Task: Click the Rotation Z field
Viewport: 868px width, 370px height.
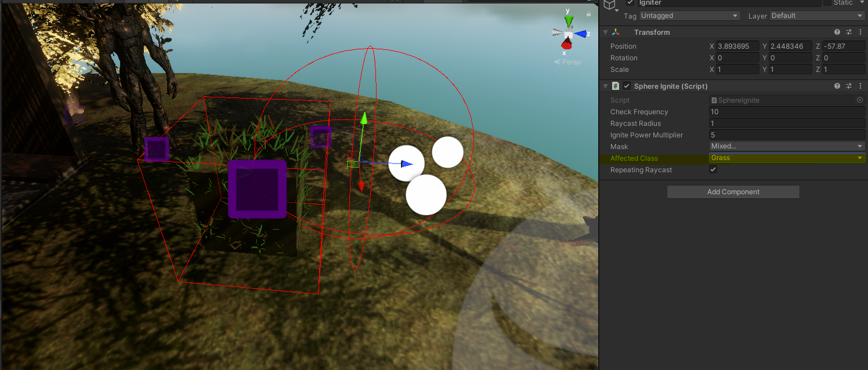Action: pos(844,58)
